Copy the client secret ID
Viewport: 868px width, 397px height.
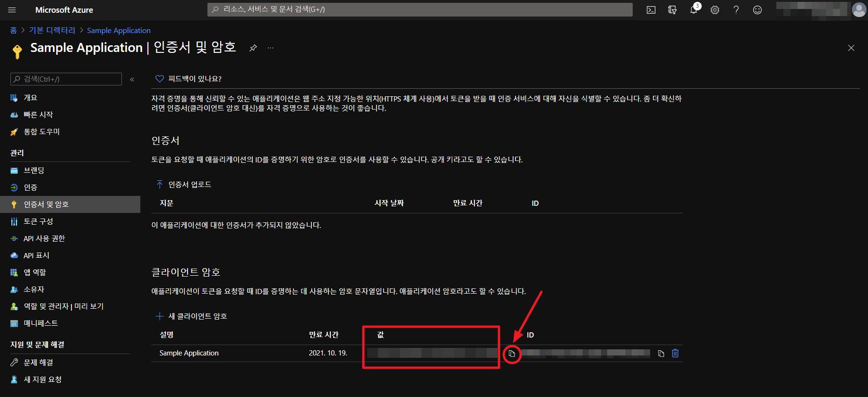(661, 353)
